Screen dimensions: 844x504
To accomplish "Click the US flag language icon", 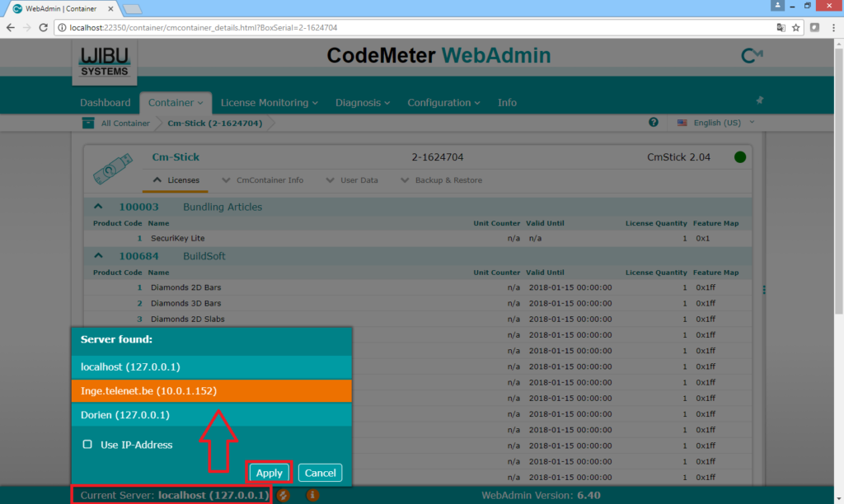I will 682,122.
